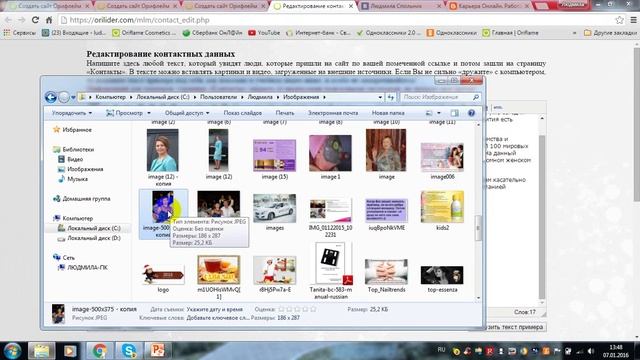The height and width of the screenshot is (360, 640).
Task: Open Chrome menu hamburger icon
Action: pos(633,20)
